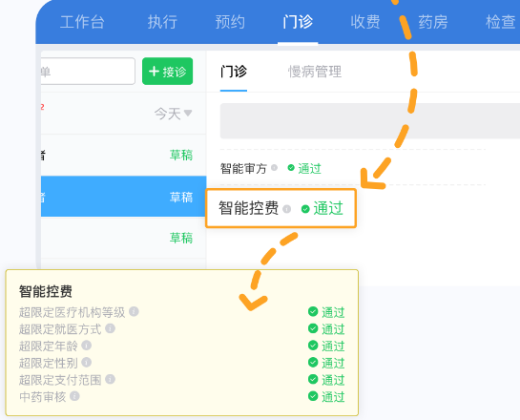The height and width of the screenshot is (420, 520).
Task: Click the patient search input field
Action: pos(88,71)
